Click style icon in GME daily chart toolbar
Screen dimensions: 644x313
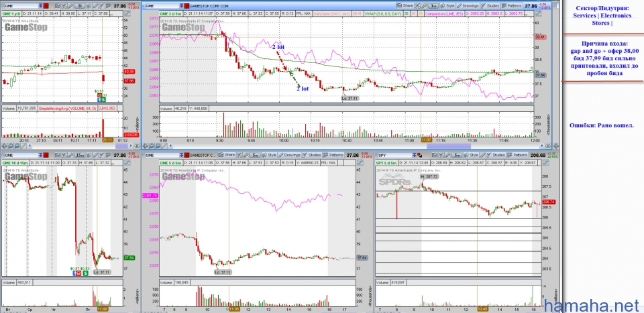coord(89,6)
